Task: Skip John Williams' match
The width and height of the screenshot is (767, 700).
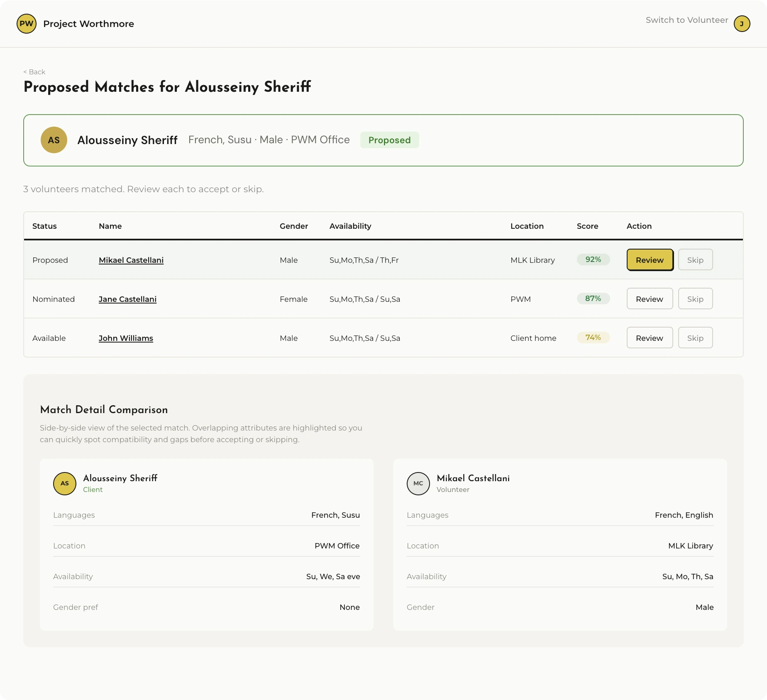Action: point(695,338)
